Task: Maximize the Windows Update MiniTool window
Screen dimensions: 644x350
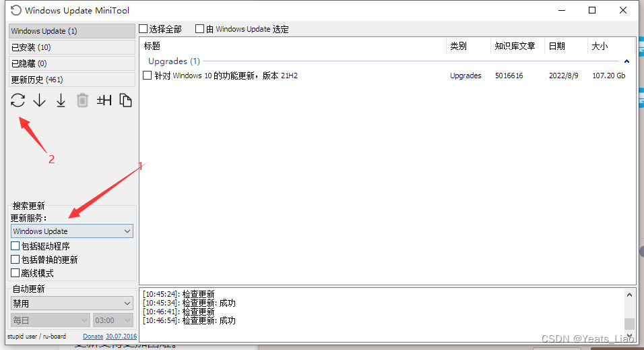Action: point(592,10)
